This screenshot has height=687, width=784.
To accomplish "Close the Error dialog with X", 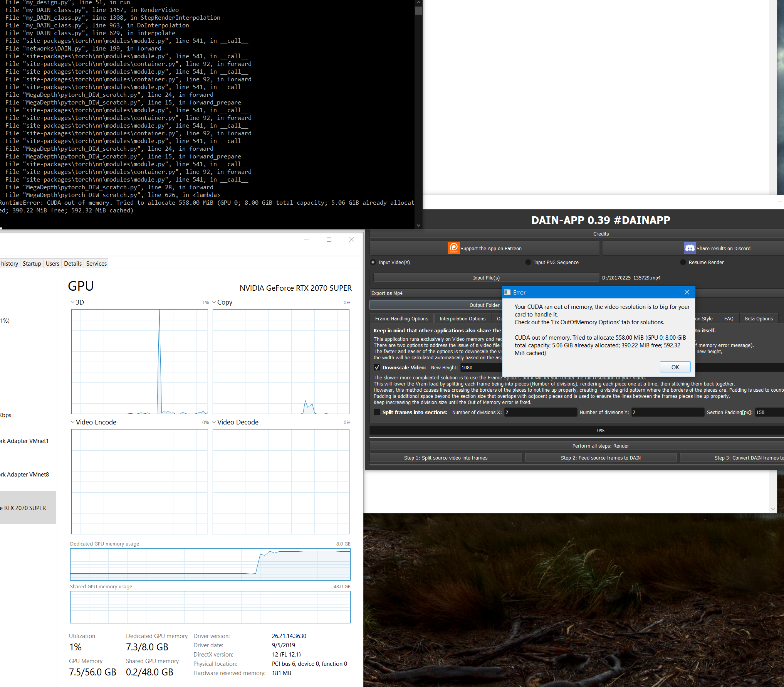I will tap(687, 292).
